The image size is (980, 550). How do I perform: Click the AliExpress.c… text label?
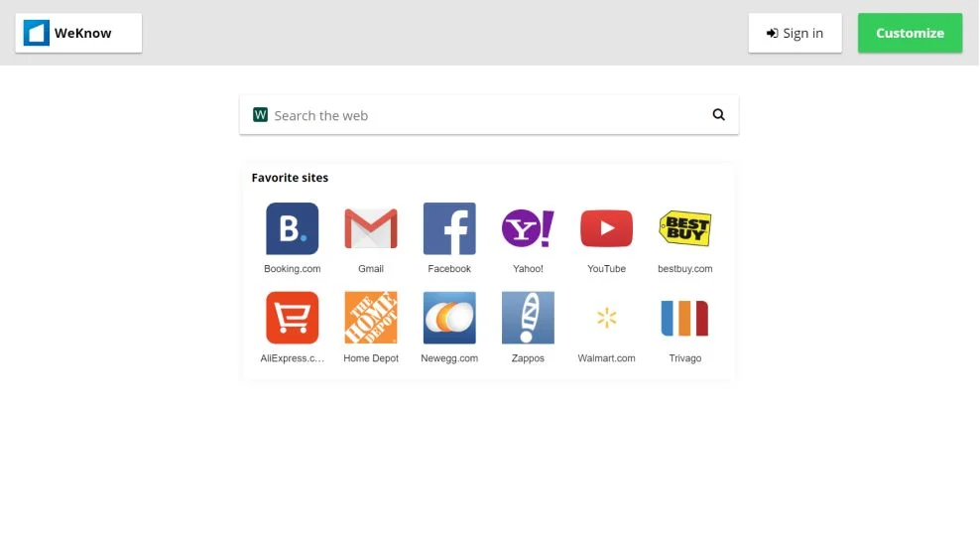click(x=292, y=358)
